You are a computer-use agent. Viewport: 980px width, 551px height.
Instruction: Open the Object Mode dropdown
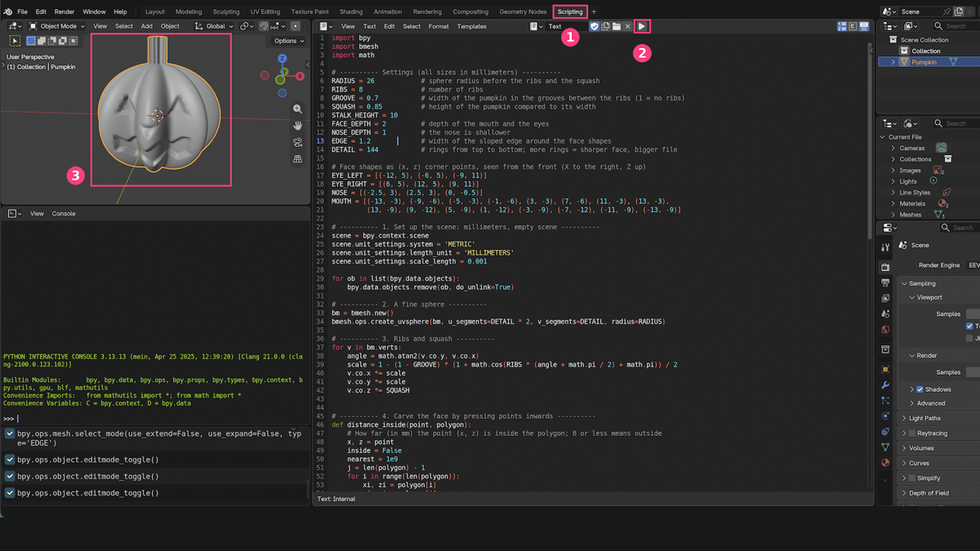pyautogui.click(x=57, y=26)
